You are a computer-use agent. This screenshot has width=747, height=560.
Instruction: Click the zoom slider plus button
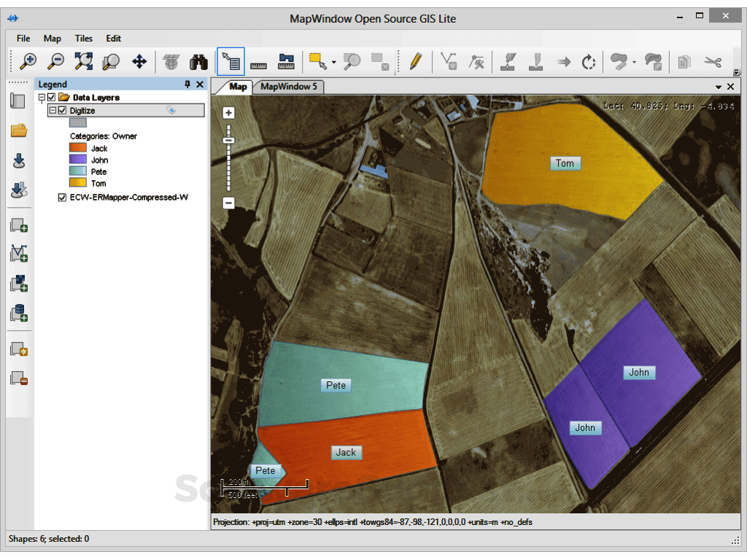(x=228, y=113)
